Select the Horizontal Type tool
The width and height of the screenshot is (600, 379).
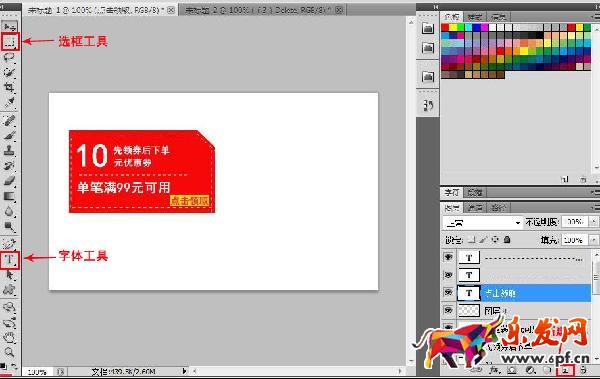pyautogui.click(x=10, y=260)
